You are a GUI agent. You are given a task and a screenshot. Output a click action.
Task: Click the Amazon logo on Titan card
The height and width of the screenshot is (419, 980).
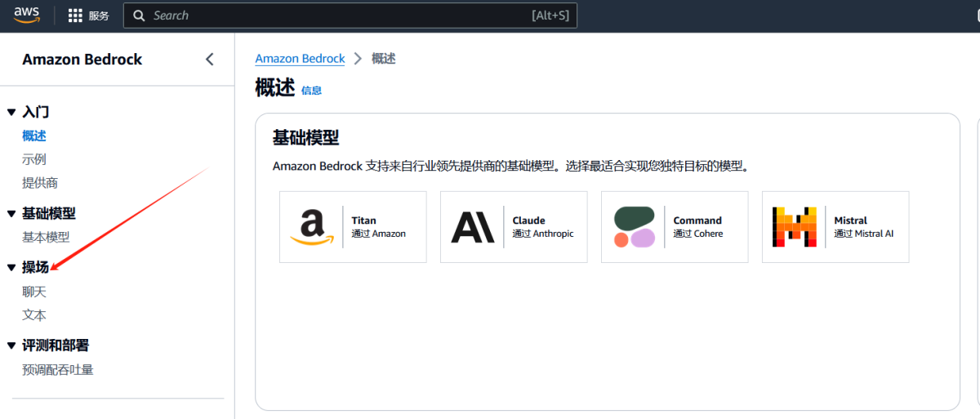click(x=312, y=227)
